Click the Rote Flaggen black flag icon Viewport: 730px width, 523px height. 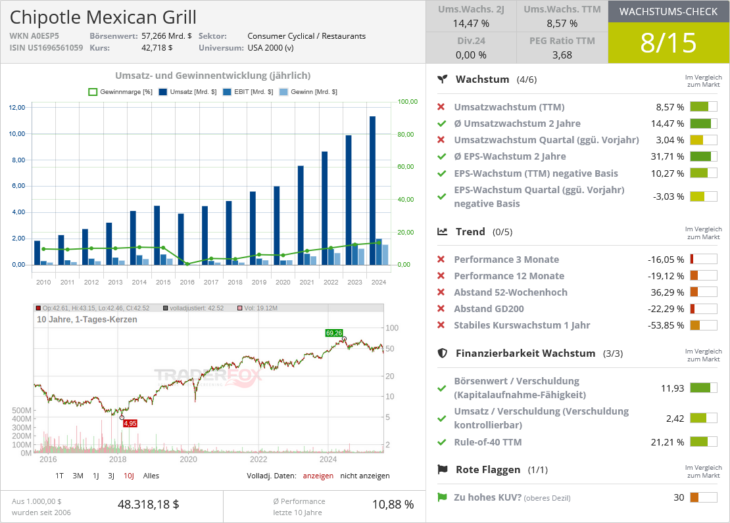pos(442,469)
